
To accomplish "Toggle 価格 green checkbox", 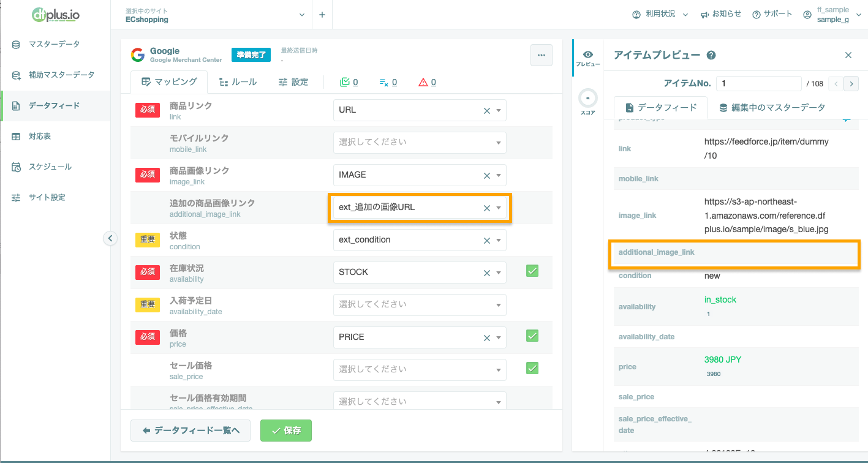I will [x=532, y=336].
